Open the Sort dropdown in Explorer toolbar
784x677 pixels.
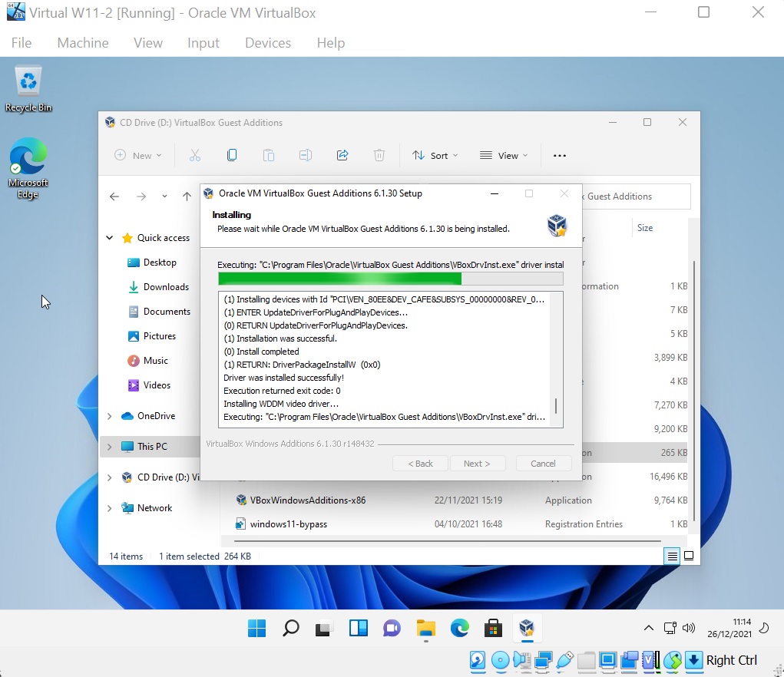pyautogui.click(x=435, y=155)
